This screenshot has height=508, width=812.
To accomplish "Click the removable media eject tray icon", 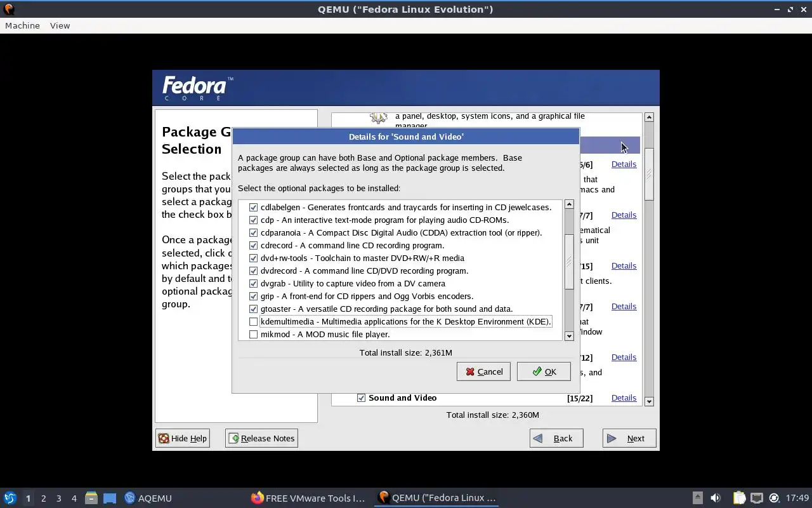I will (697, 498).
